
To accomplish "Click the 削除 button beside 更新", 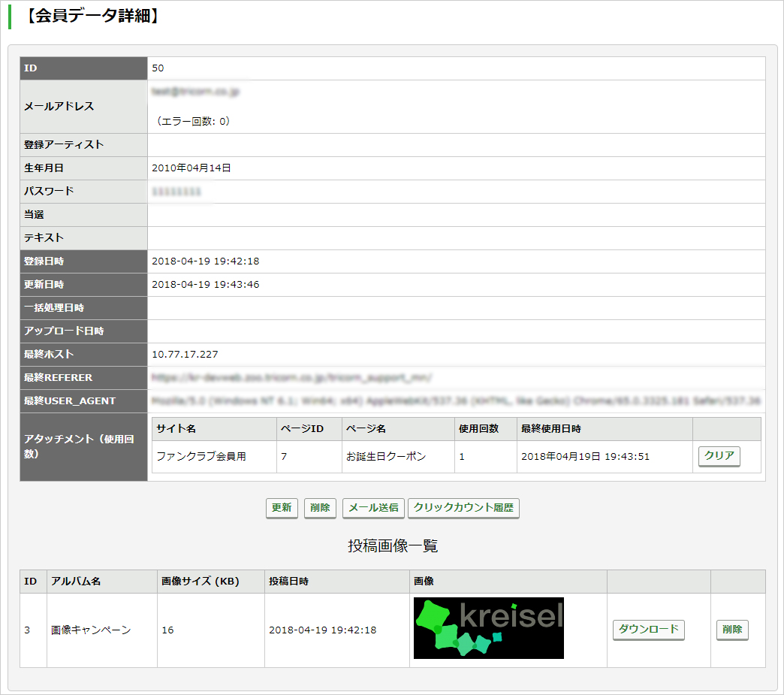I will [320, 508].
